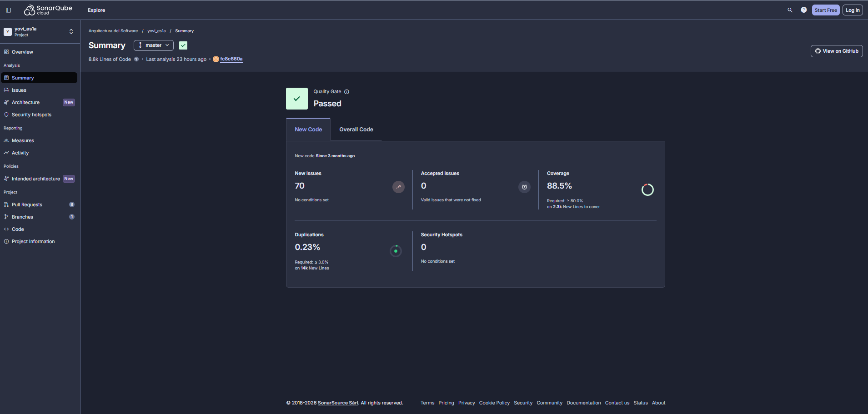Click the green check beside the branch selector
The width and height of the screenshot is (868, 414).
(183, 45)
